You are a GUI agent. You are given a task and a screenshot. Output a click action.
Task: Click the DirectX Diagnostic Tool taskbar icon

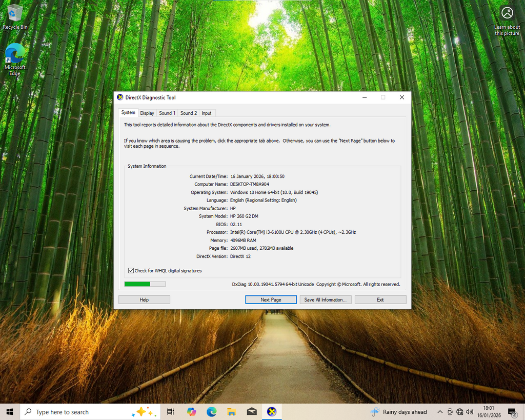pyautogui.click(x=272, y=412)
